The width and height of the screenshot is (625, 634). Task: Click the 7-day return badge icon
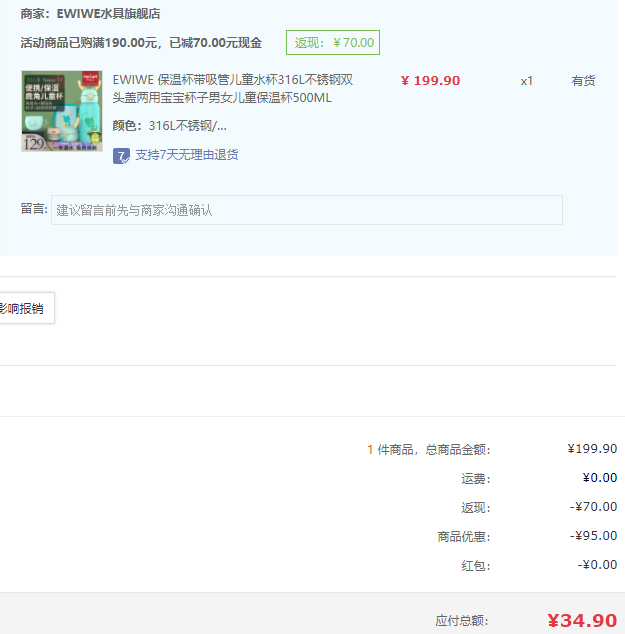[x=121, y=156]
